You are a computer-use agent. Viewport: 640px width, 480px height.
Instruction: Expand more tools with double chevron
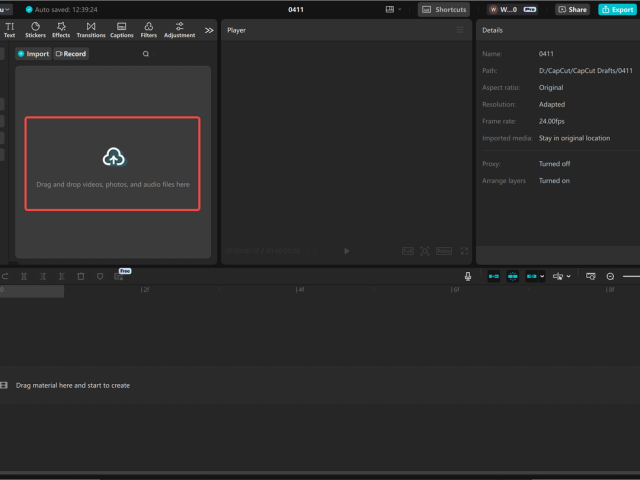(209, 30)
